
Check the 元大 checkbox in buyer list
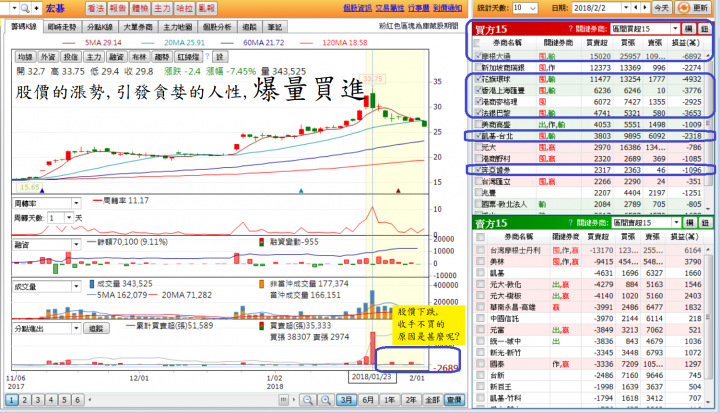pyautogui.click(x=478, y=147)
